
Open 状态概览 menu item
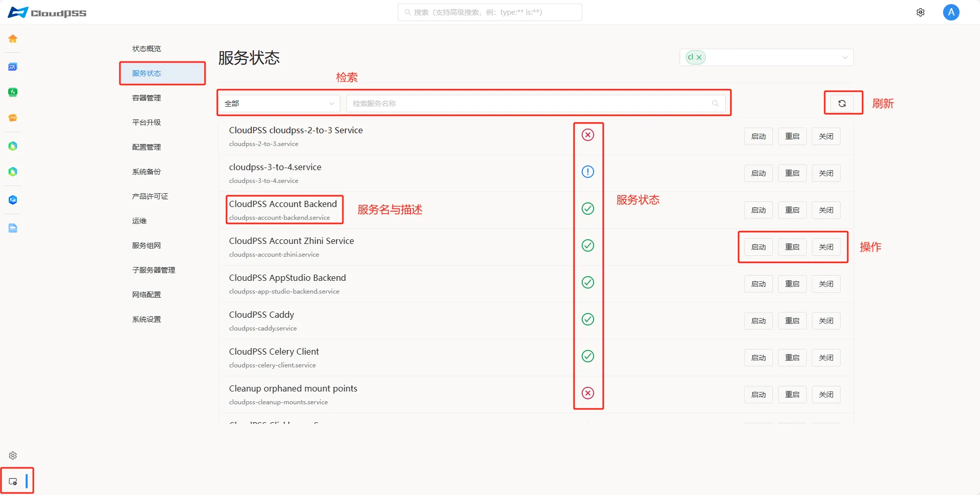point(147,49)
